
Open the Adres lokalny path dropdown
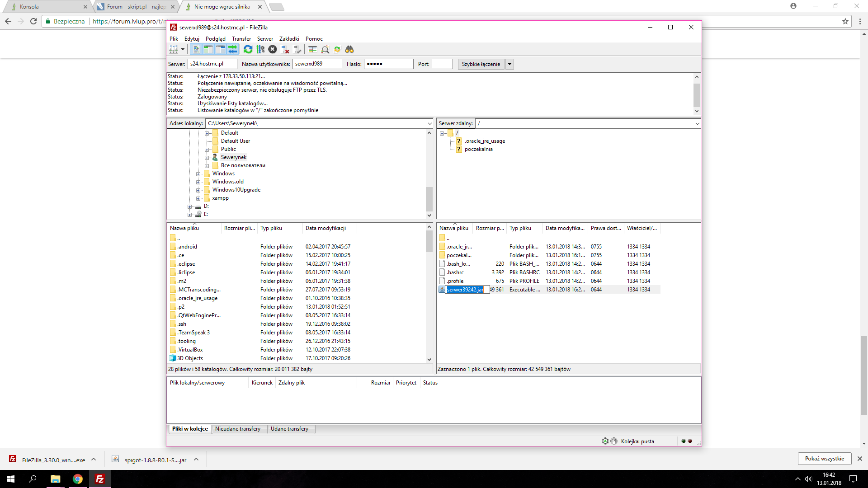point(429,123)
